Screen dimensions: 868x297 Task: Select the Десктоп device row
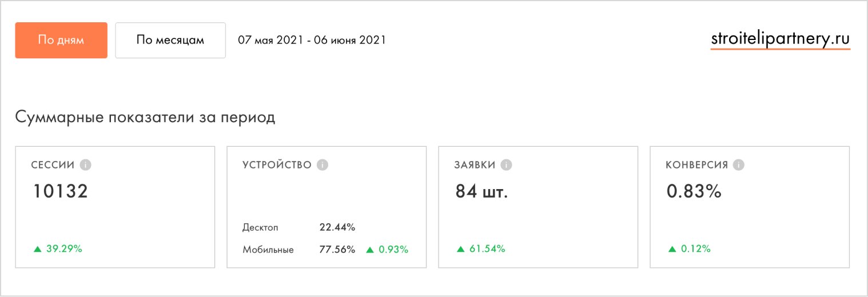point(260,227)
